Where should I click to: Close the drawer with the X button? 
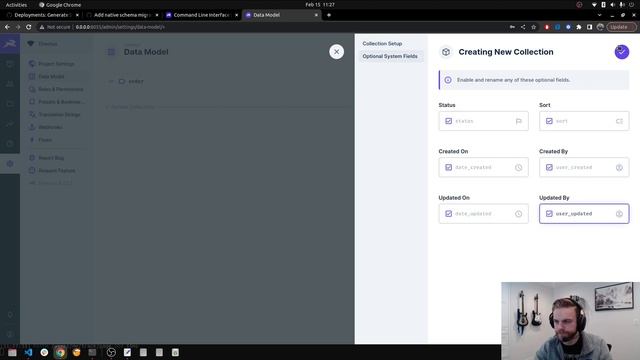point(336,52)
